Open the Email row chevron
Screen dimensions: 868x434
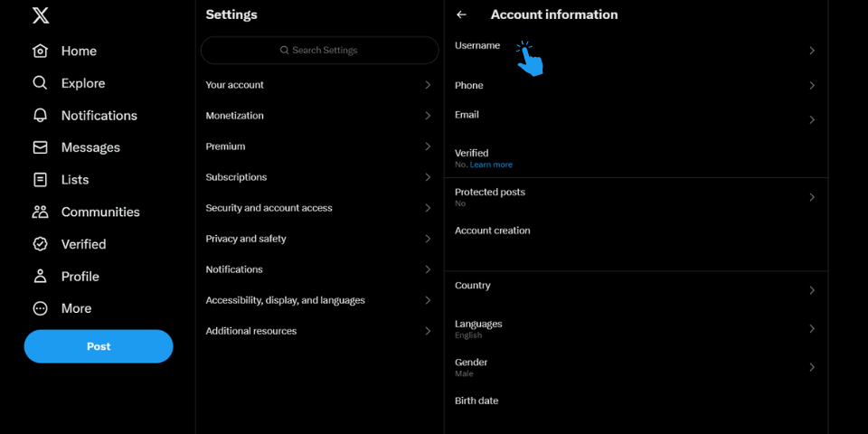pyautogui.click(x=812, y=119)
